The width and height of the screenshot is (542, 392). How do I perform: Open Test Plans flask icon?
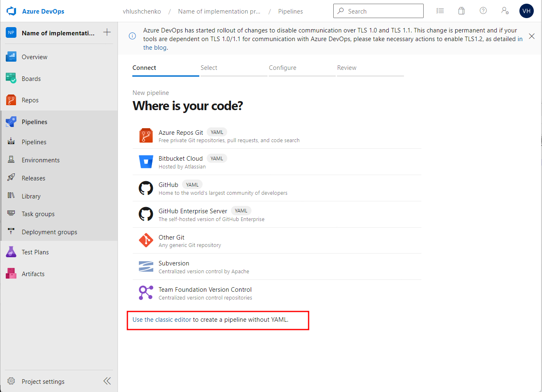pos(11,252)
